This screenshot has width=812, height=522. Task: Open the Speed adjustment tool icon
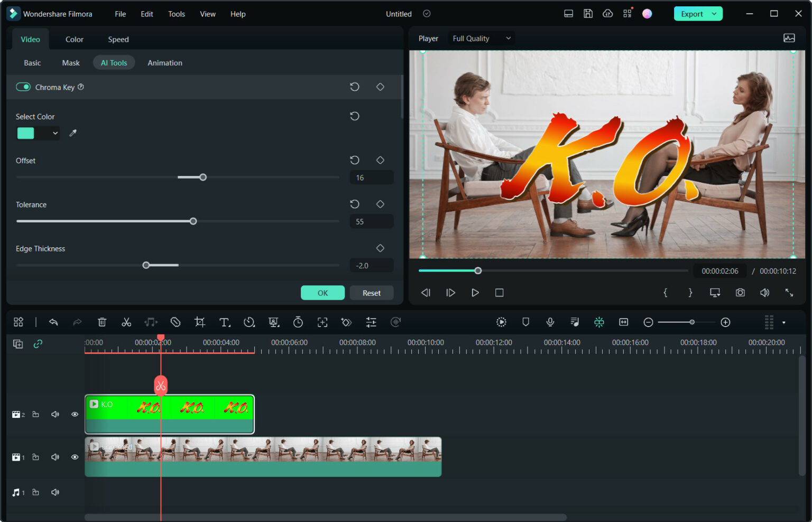tap(248, 322)
